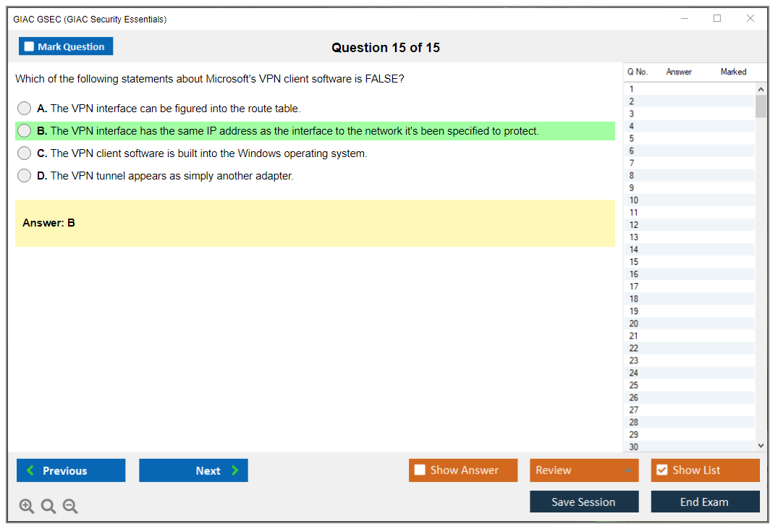The height and width of the screenshot is (532, 778).
Task: Advance with the Next button
Action: pyautogui.click(x=193, y=470)
